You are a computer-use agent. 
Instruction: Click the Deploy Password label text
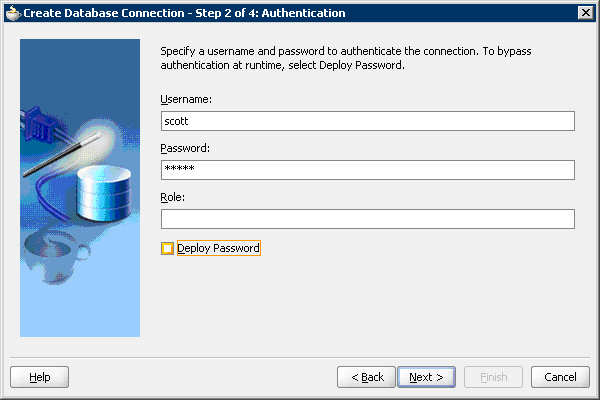click(x=218, y=248)
